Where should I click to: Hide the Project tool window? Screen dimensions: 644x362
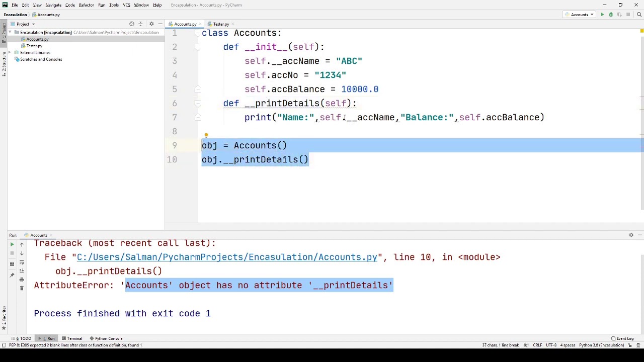[x=160, y=24]
